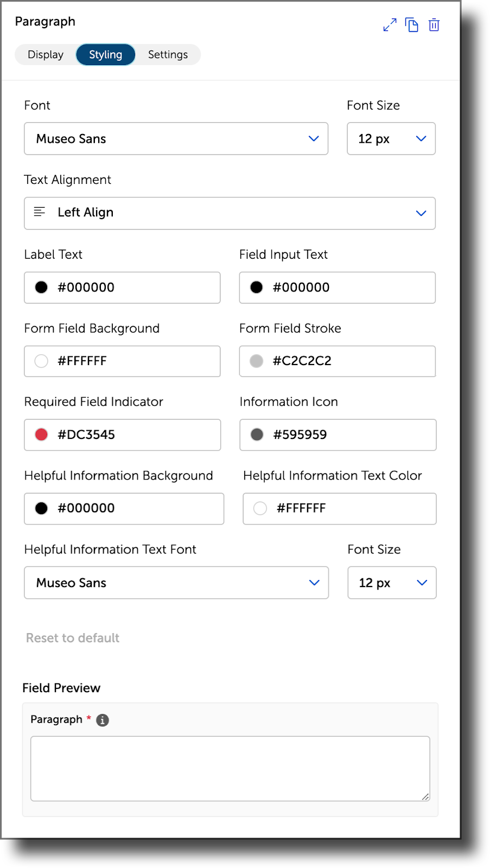Open the Font dropdown showing Museo Sans

(x=176, y=139)
